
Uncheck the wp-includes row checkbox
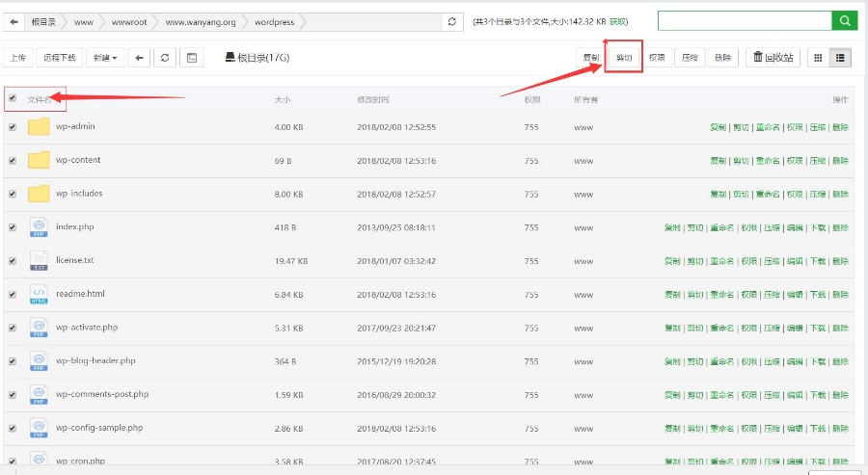pos(13,194)
